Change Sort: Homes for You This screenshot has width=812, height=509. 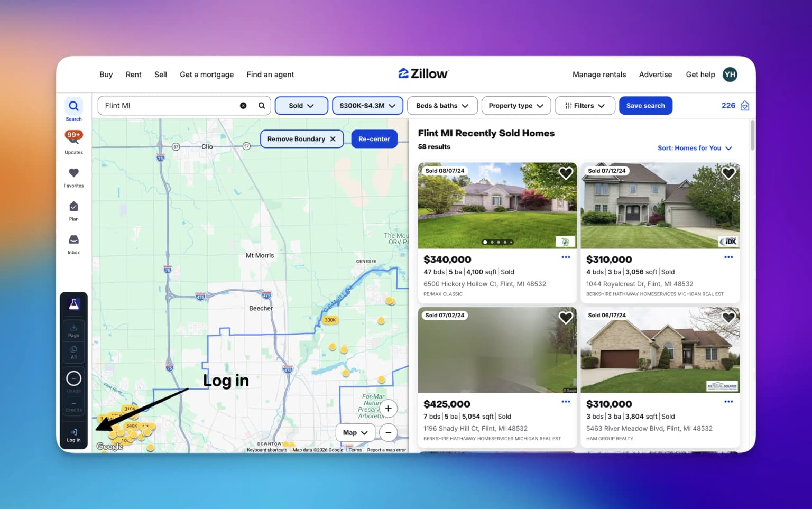click(695, 148)
